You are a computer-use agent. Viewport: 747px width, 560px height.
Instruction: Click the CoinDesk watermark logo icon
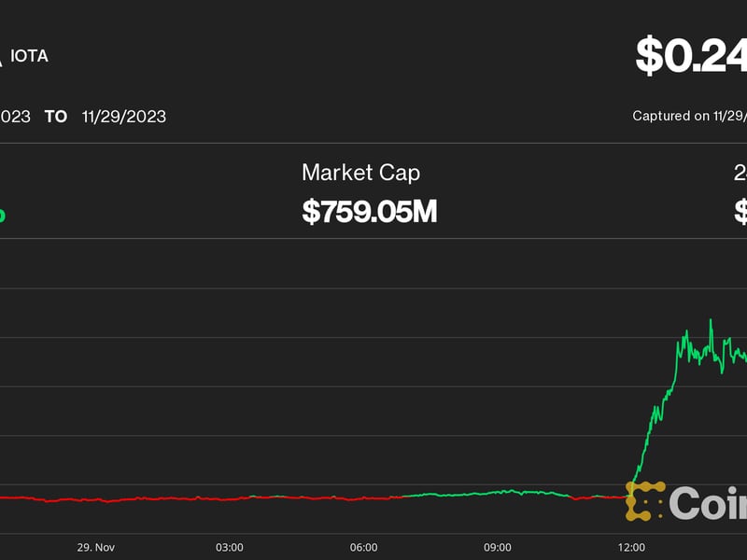click(x=644, y=501)
